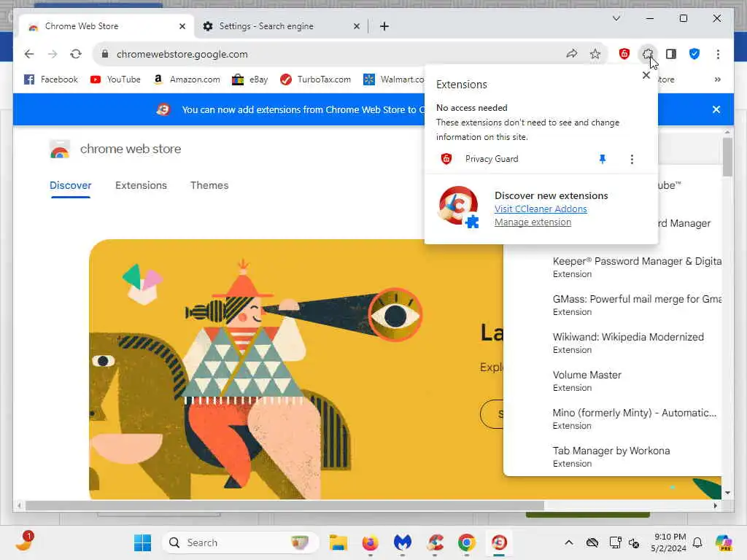Click the horizontal page scrollbar

(x=285, y=505)
